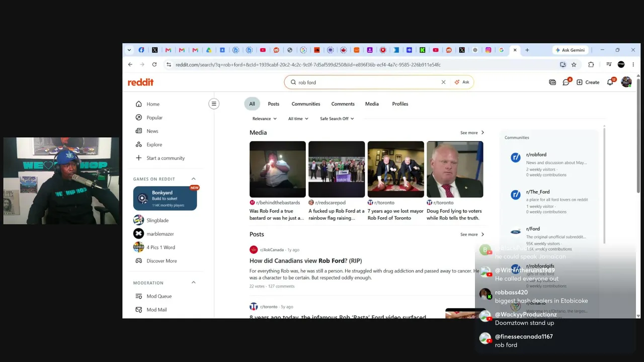Click See more next to Media
644x362 pixels.
click(472, 133)
